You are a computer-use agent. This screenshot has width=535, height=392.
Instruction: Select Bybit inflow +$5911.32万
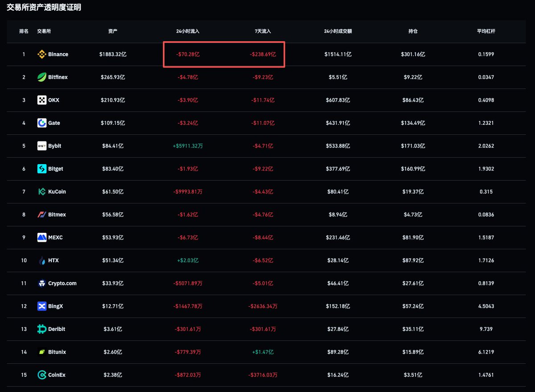188,146
